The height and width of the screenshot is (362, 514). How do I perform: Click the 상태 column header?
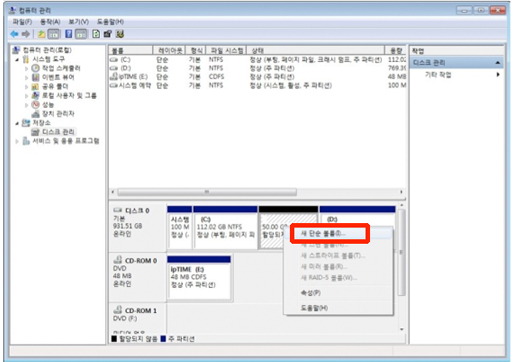315,51
